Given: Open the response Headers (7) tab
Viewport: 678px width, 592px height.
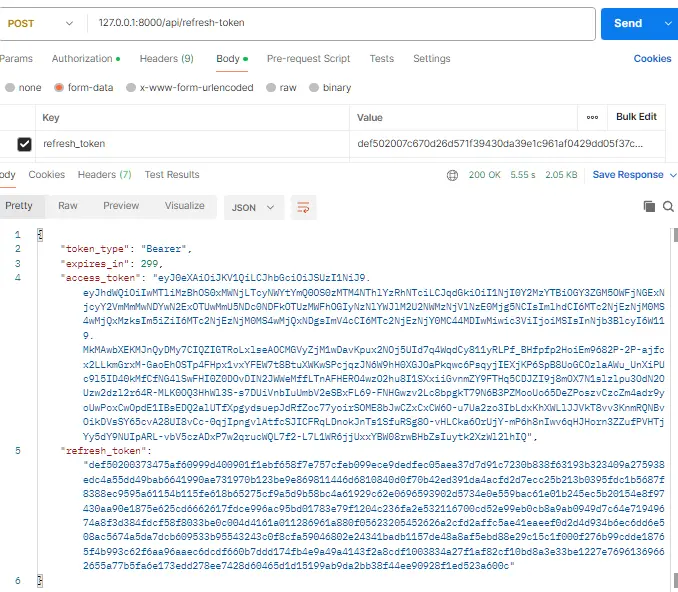Looking at the screenshot, I should click(x=105, y=175).
